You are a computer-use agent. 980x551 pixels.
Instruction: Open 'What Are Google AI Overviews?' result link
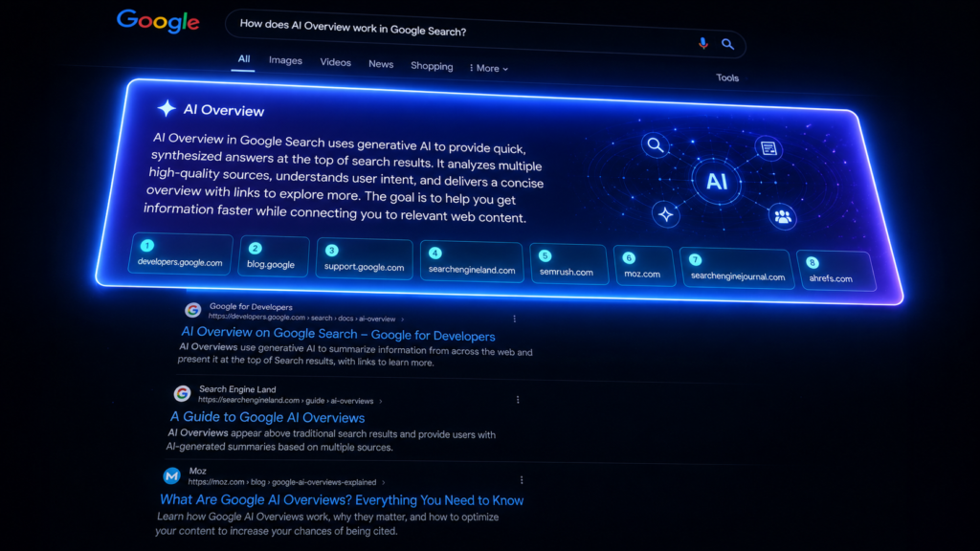pyautogui.click(x=342, y=499)
